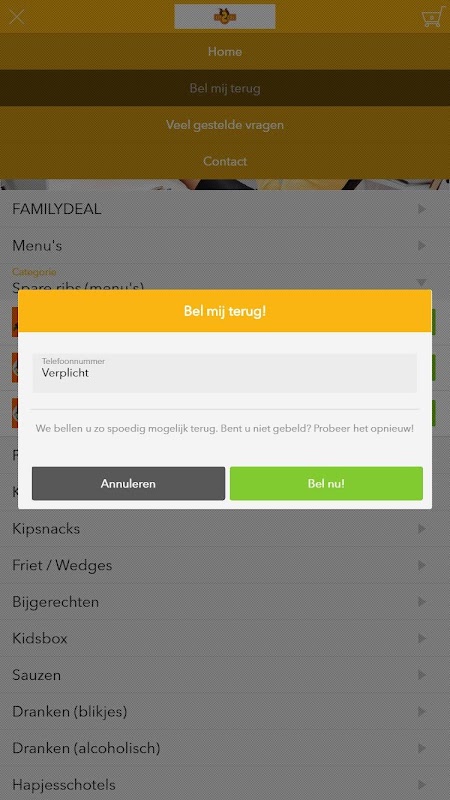Collapse the Spare ribs category arrow
Viewport: 450px width, 800px height.
point(421,282)
